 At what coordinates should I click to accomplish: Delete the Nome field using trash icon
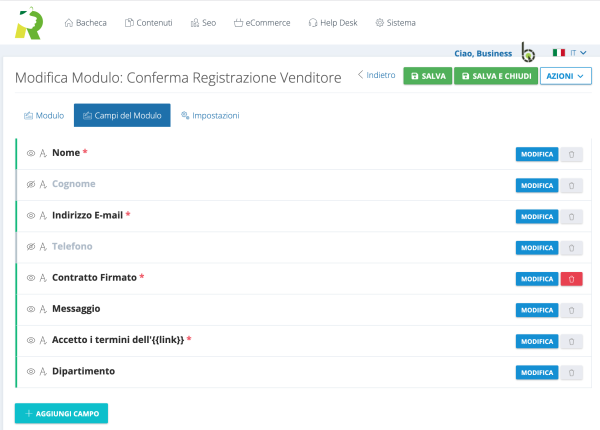571,154
